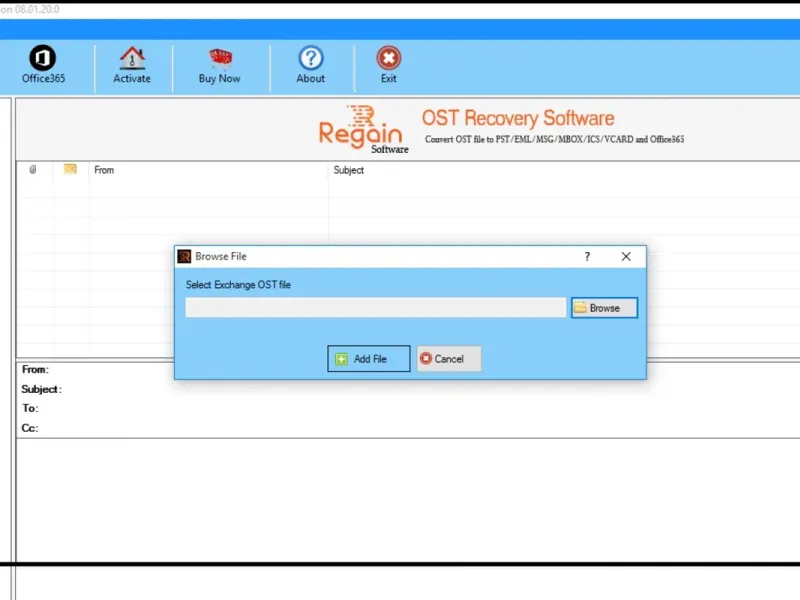Click the envelope column header icon
800x600 pixels.
[70, 169]
